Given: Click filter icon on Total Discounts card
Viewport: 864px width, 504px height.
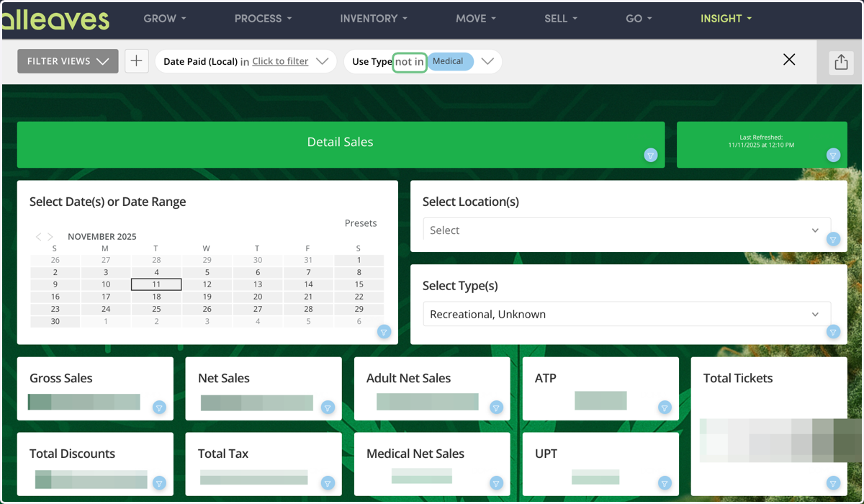Looking at the screenshot, I should tap(159, 483).
